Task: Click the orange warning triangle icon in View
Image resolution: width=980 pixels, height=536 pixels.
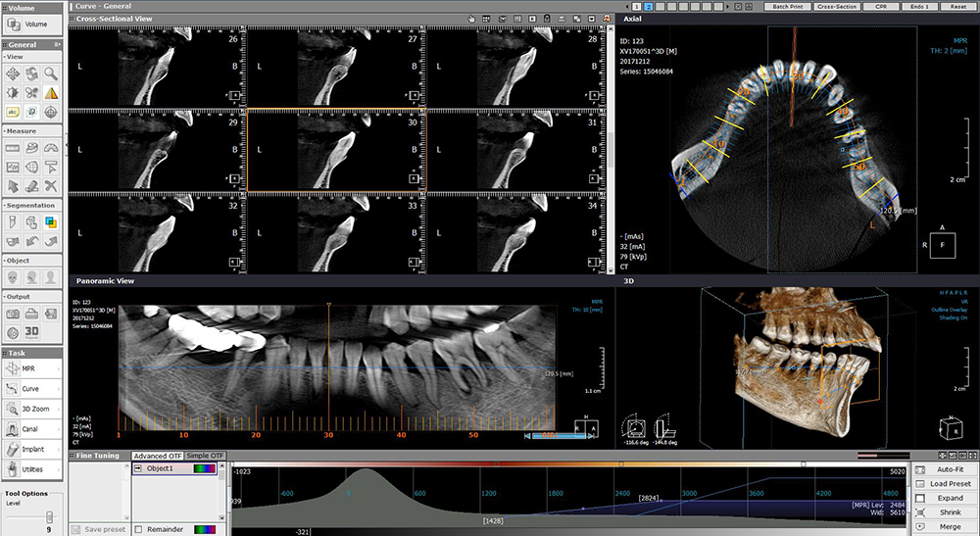Action: coord(50,93)
